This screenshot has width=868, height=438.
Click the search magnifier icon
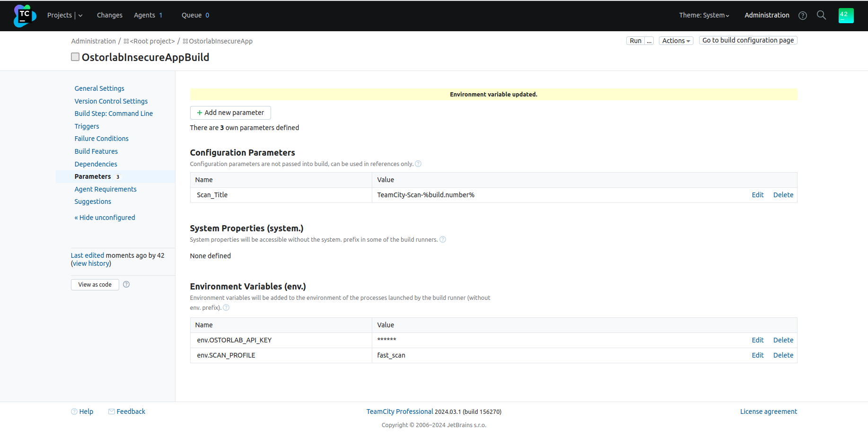click(x=822, y=16)
